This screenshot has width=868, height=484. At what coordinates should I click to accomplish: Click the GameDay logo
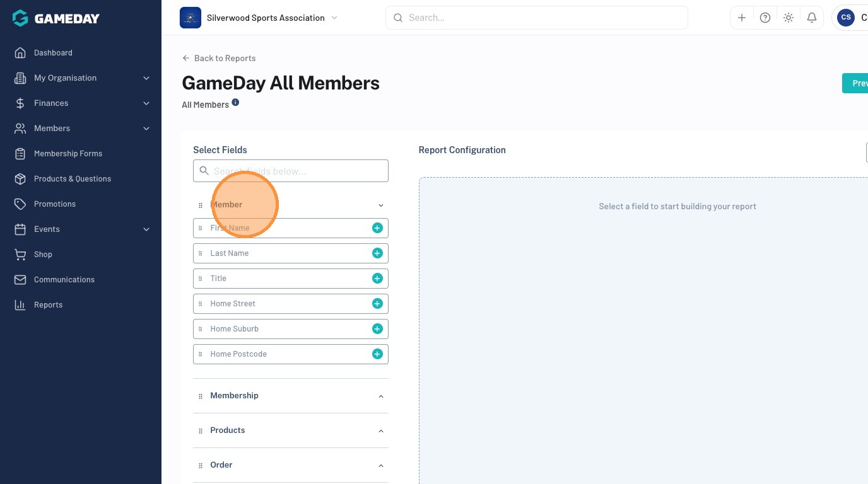click(56, 18)
